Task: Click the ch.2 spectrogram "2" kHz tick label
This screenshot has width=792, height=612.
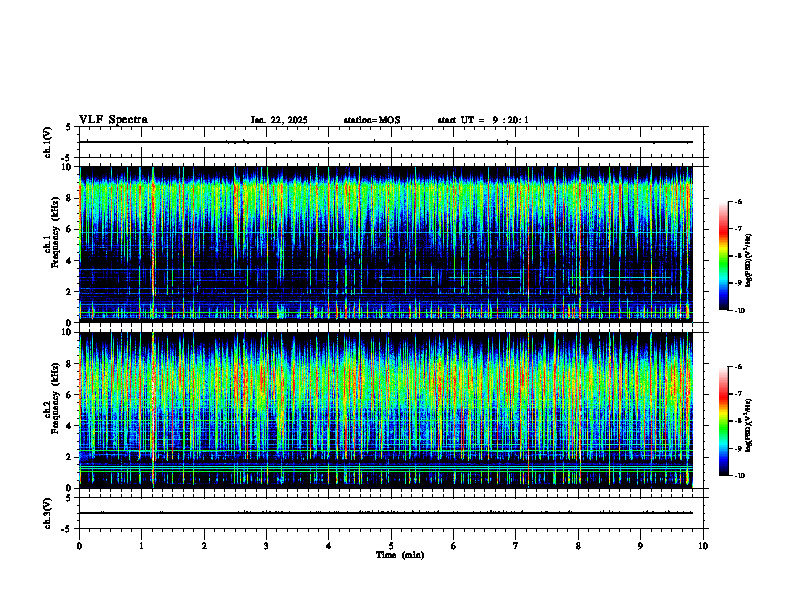Action: [70, 457]
